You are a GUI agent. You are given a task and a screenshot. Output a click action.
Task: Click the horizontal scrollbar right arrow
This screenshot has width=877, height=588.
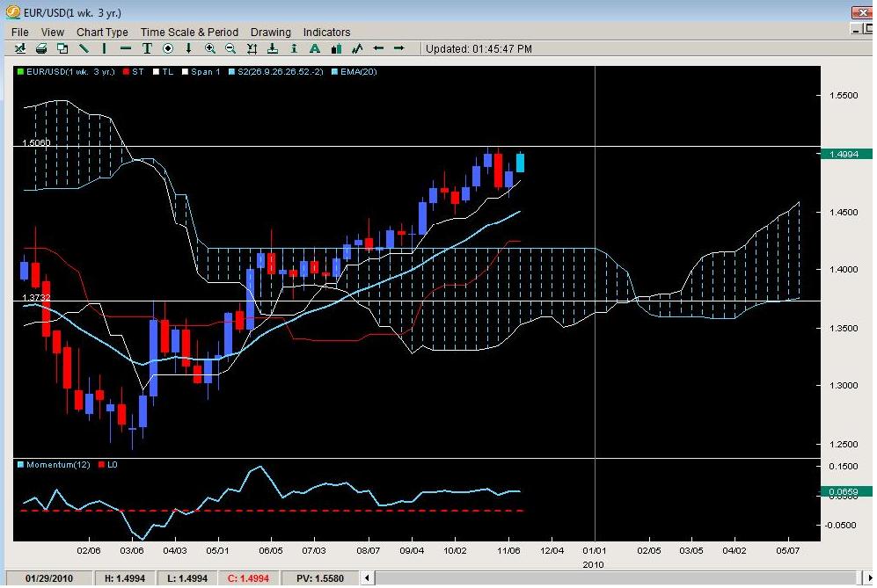click(870, 577)
